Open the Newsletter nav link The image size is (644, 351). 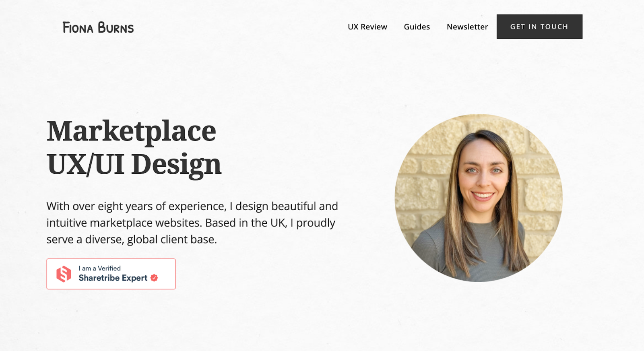point(467,27)
